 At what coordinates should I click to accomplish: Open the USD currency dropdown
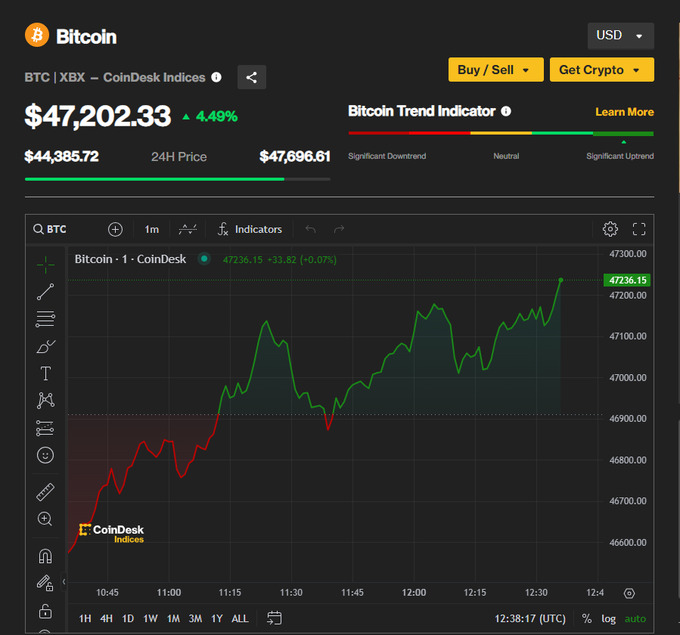point(621,36)
